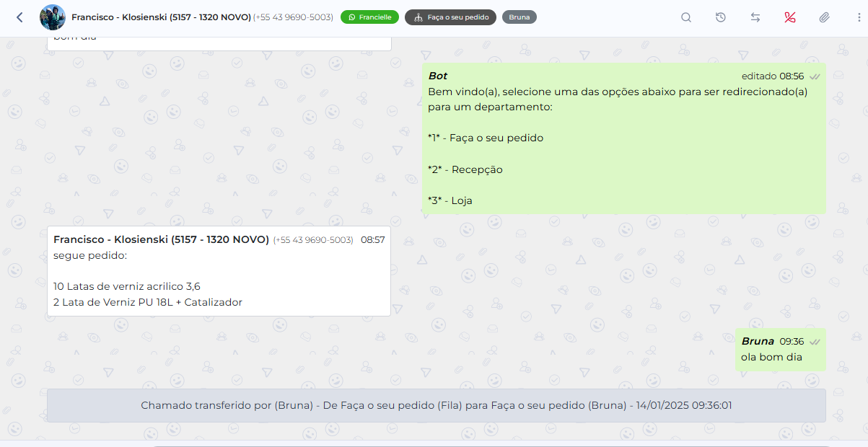868x447 pixels.
Task: Open the search messages magnifier icon
Action: tap(686, 17)
